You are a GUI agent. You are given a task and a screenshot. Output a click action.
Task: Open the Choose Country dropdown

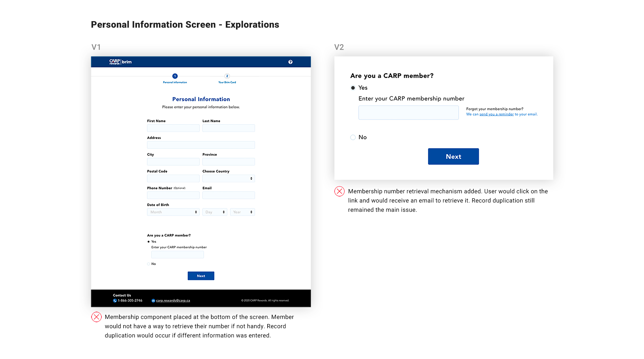click(x=228, y=179)
